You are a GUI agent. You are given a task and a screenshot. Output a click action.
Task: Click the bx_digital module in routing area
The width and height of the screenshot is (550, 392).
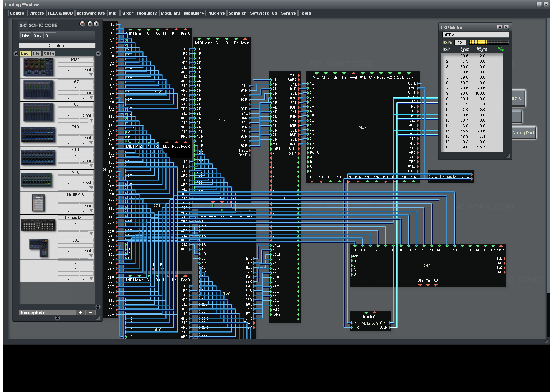pyautogui.click(x=451, y=176)
